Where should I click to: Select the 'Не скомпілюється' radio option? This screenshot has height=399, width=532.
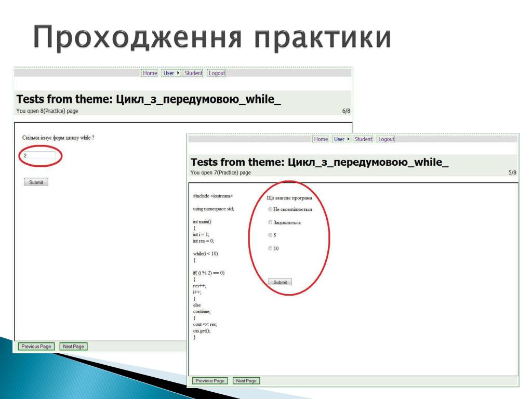(x=270, y=209)
